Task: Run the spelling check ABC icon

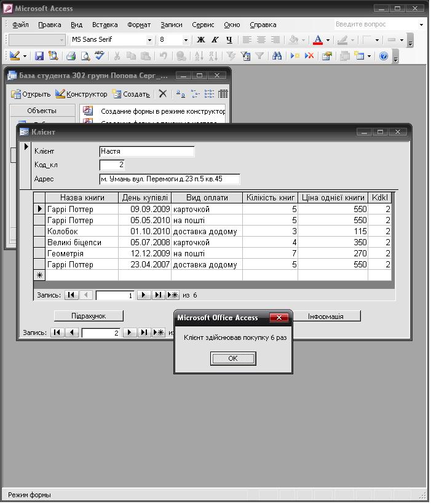Action: point(100,55)
